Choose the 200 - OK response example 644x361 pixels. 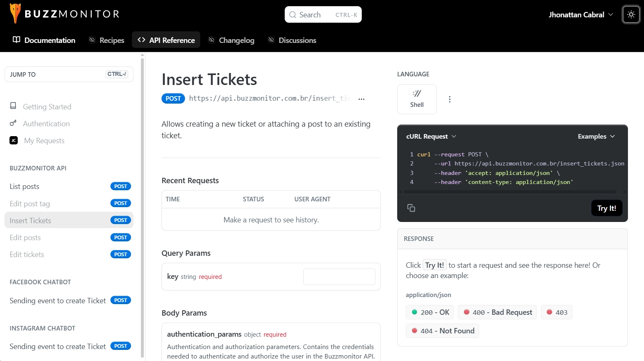tap(430, 312)
